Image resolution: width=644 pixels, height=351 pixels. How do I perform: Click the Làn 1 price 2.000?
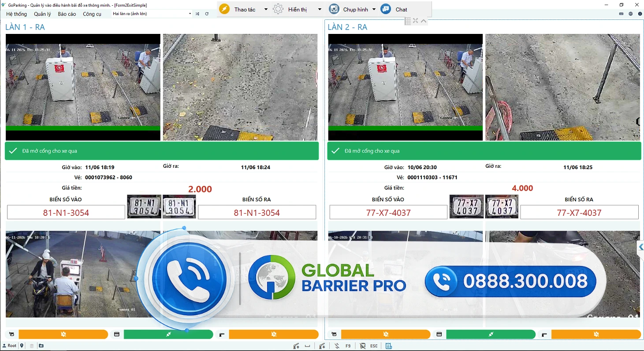[x=200, y=189]
